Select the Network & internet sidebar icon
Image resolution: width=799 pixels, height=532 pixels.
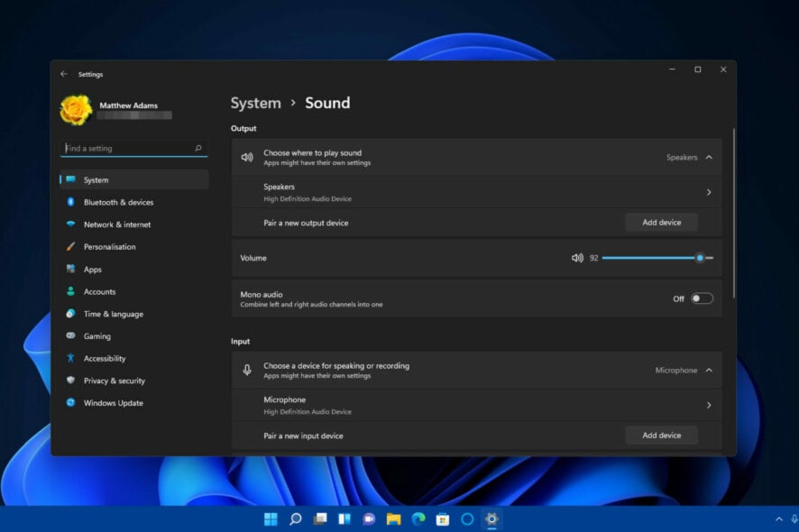coord(72,225)
